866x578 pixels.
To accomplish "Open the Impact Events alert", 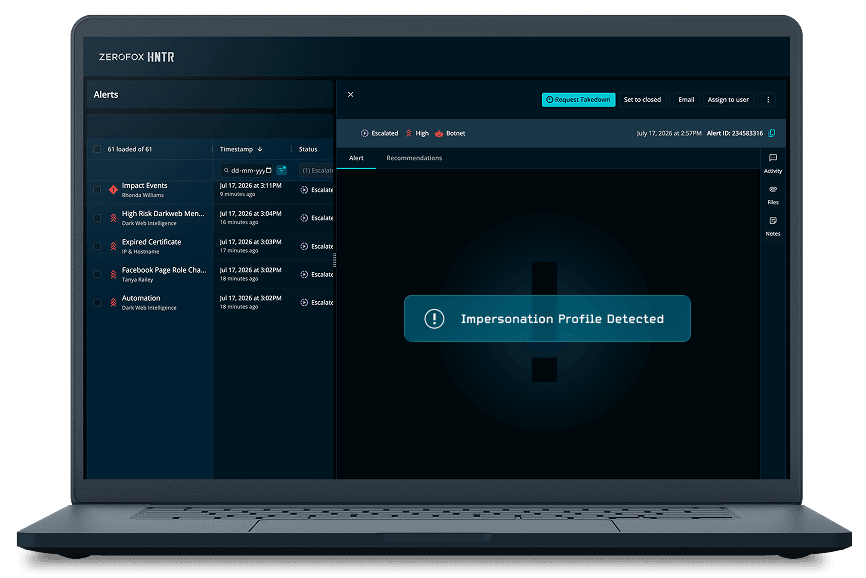I will pyautogui.click(x=144, y=185).
